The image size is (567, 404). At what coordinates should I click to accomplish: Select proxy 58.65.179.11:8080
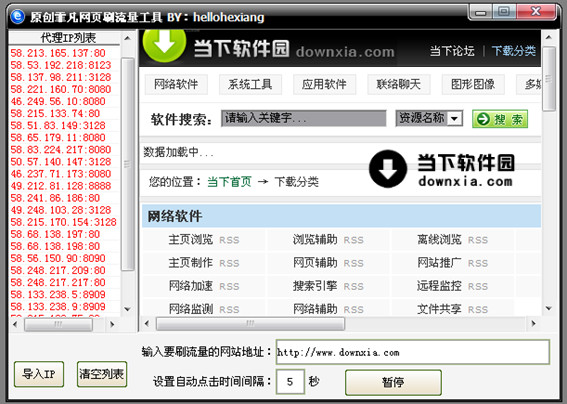[x=58, y=138]
